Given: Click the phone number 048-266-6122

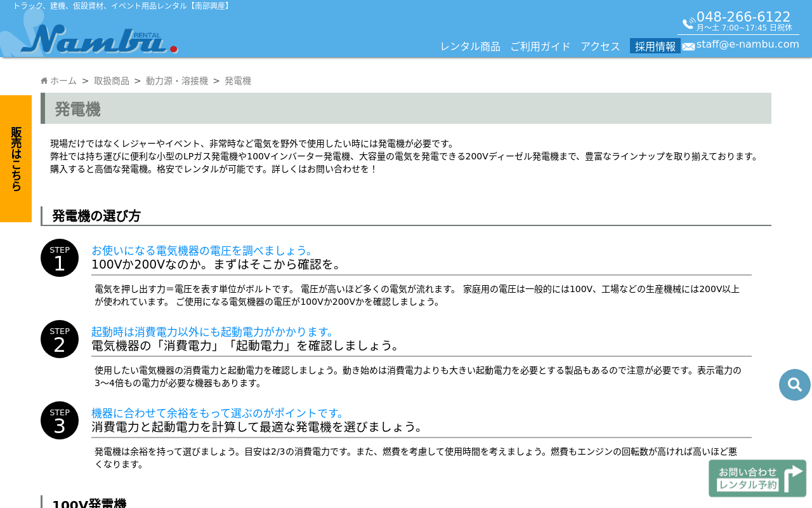Looking at the screenshot, I should point(743,17).
